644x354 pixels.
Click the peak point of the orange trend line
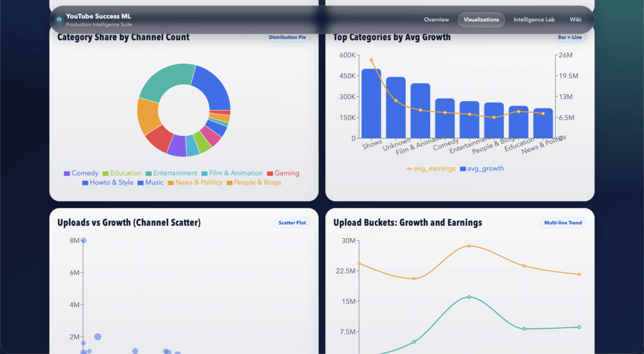click(x=469, y=246)
